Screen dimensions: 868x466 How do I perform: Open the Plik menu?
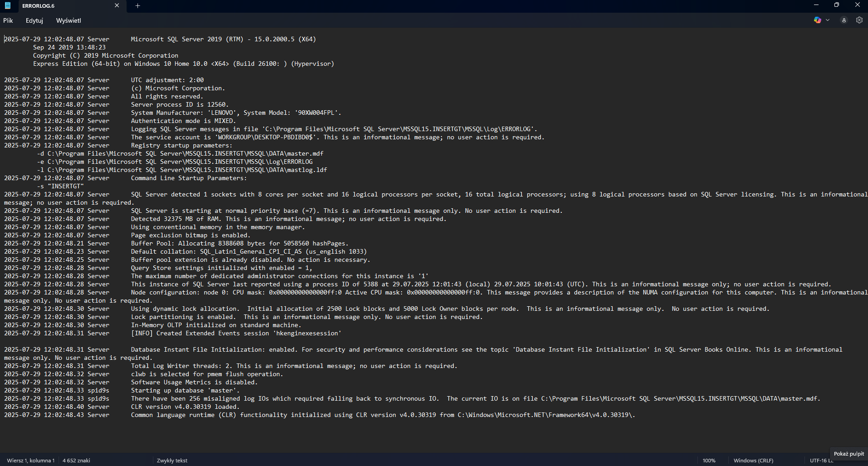[x=8, y=20]
